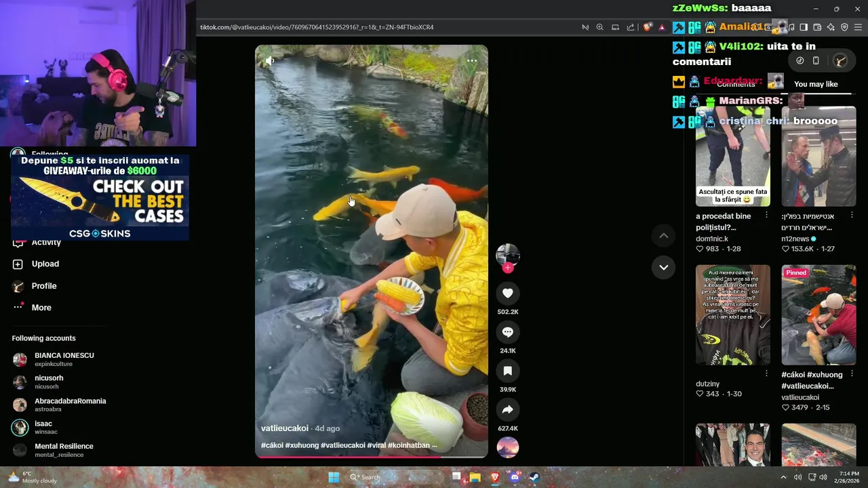
Task: Open the get-app phone icon
Action: (816, 60)
